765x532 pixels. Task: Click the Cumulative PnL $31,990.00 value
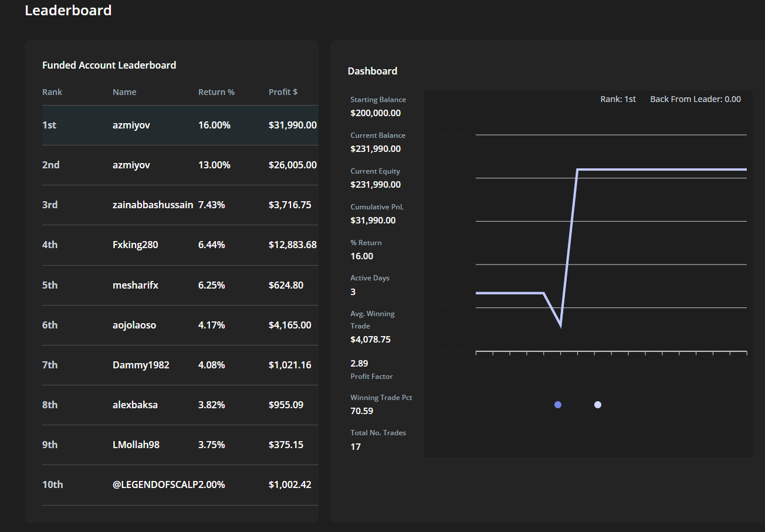373,221
